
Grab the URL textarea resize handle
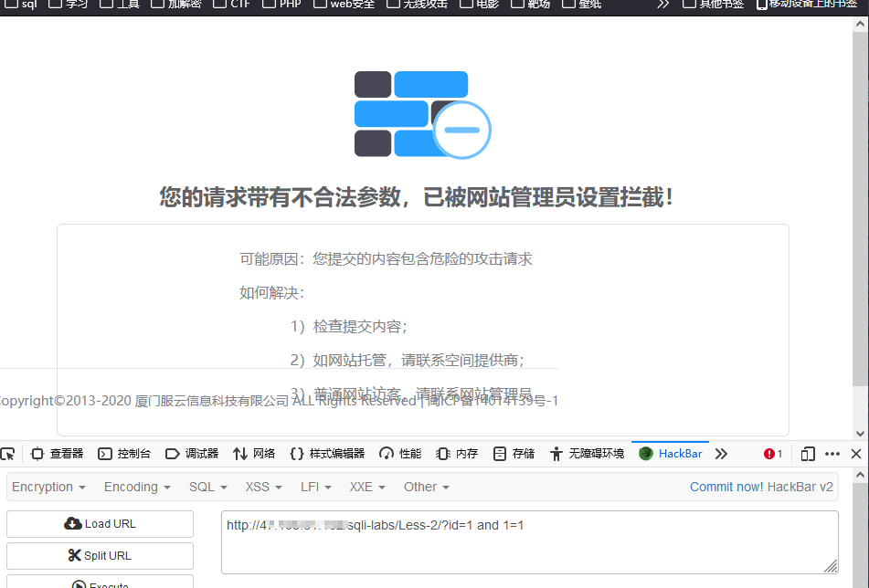pos(831,566)
